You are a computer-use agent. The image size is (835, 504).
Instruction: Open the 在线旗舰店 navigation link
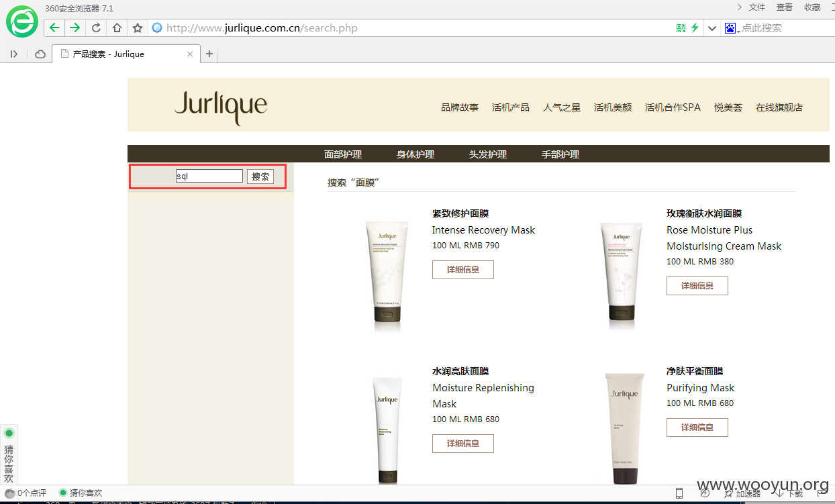(x=779, y=107)
